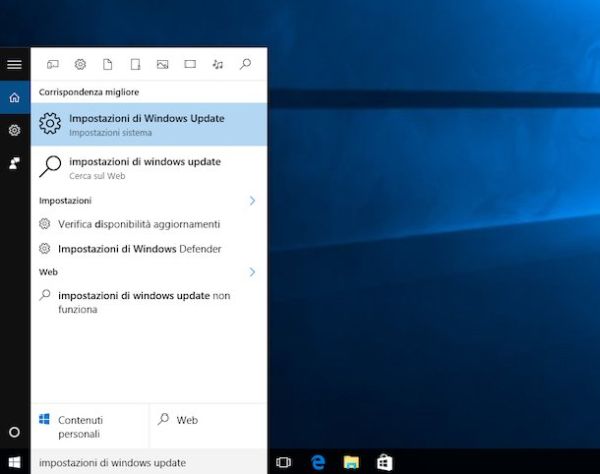Filter results by Settings gear icon

click(x=80, y=64)
